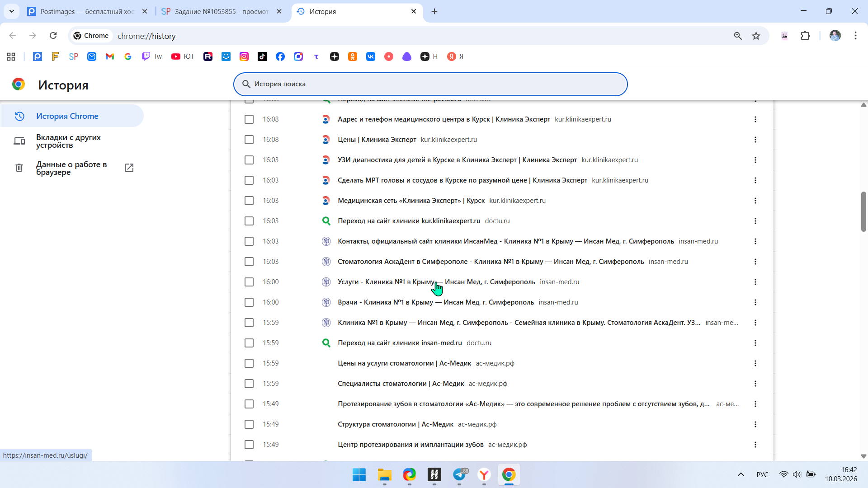The height and width of the screenshot is (488, 868).
Task: Launch Telegram from the taskbar
Action: [460, 474]
